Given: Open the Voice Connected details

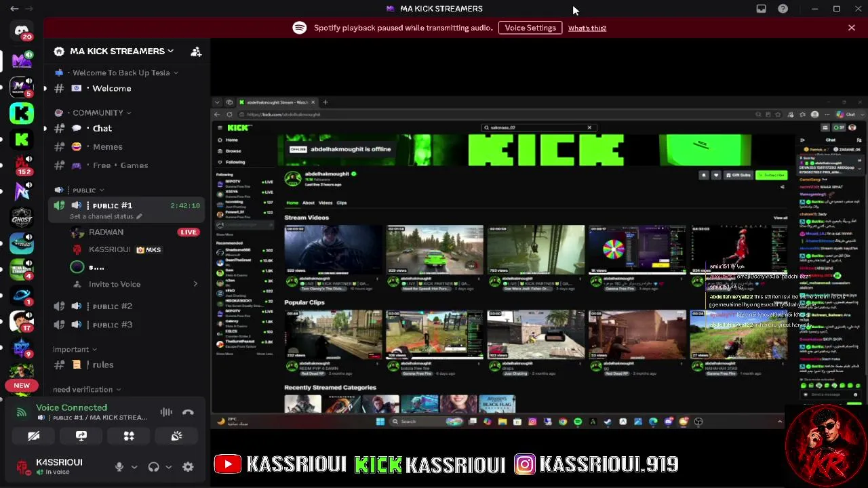Looking at the screenshot, I should coord(71,407).
